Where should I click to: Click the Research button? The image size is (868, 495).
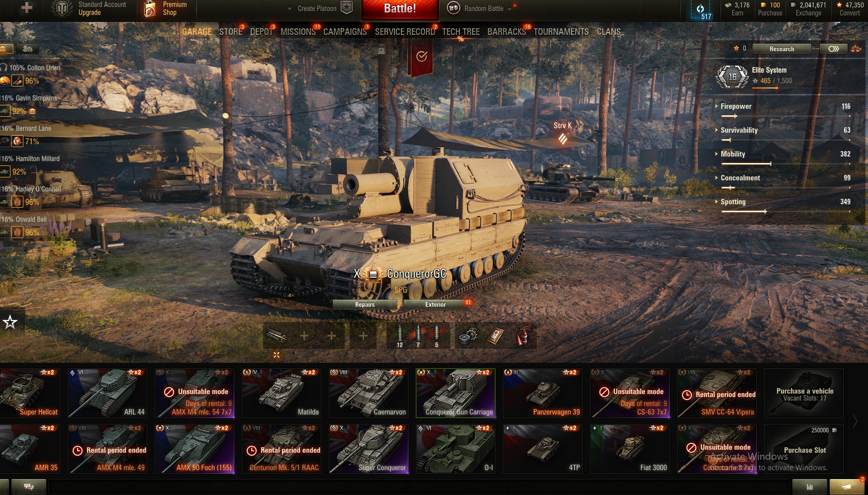click(x=781, y=49)
